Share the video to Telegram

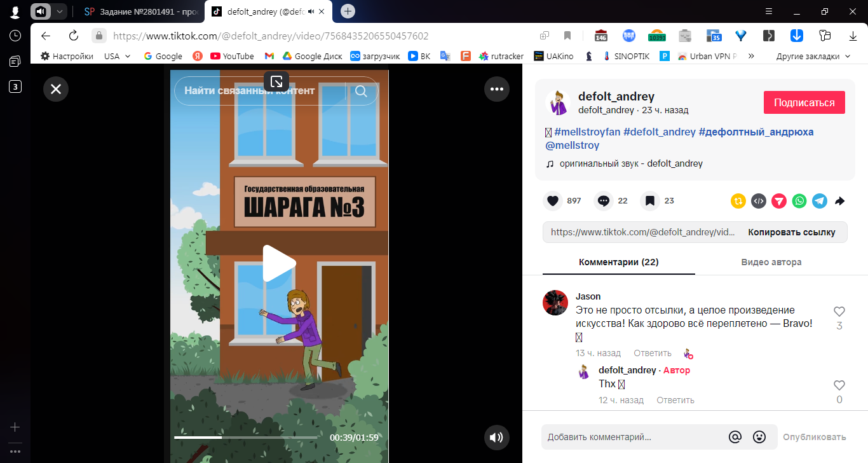[820, 201]
